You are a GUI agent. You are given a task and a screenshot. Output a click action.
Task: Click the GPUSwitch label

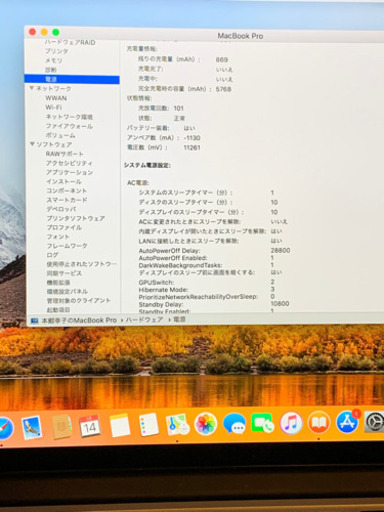pyautogui.click(x=156, y=282)
